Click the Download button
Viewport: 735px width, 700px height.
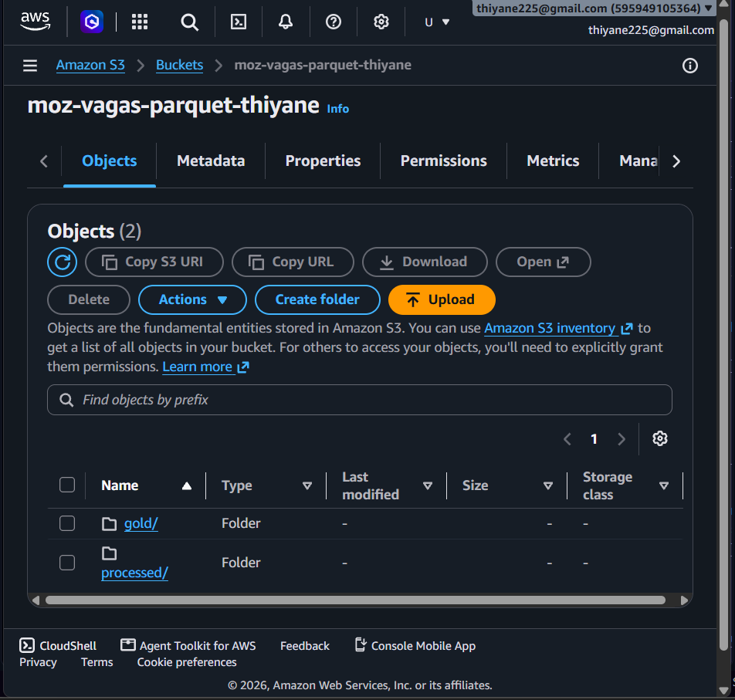pos(425,262)
